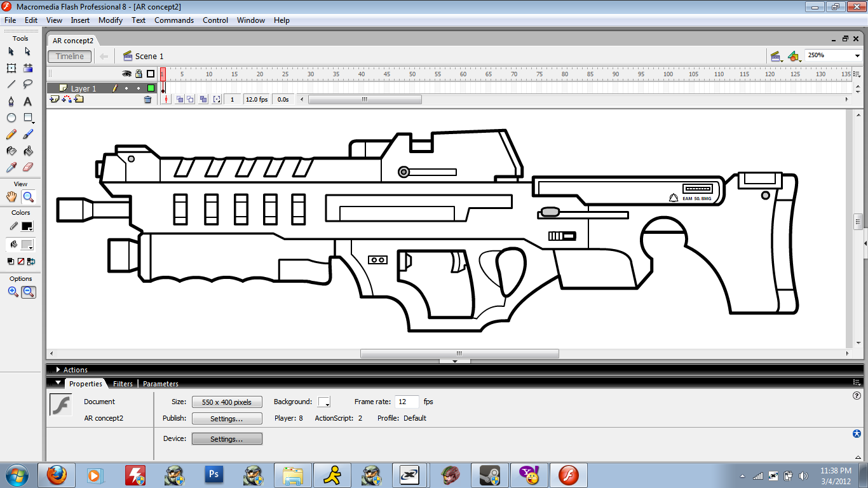The width and height of the screenshot is (868, 488).
Task: Pick the Eraser tool
Action: point(28,168)
